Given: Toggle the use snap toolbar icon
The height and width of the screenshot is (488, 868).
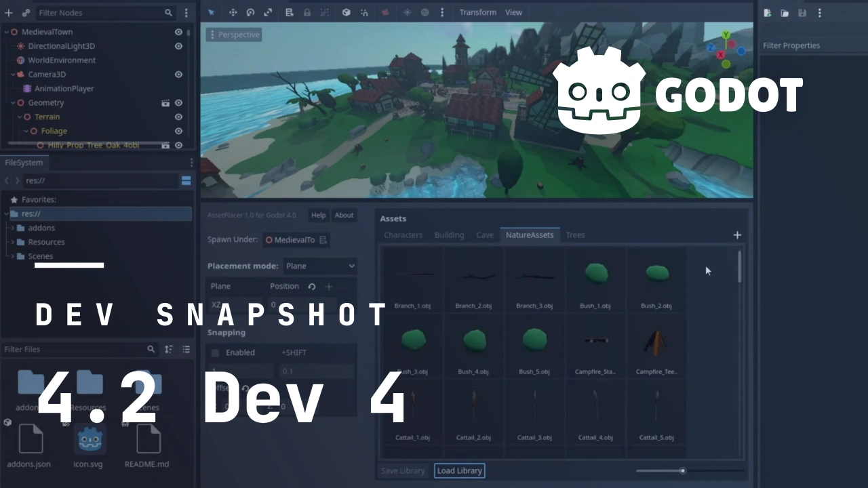Looking at the screenshot, I should (x=365, y=12).
